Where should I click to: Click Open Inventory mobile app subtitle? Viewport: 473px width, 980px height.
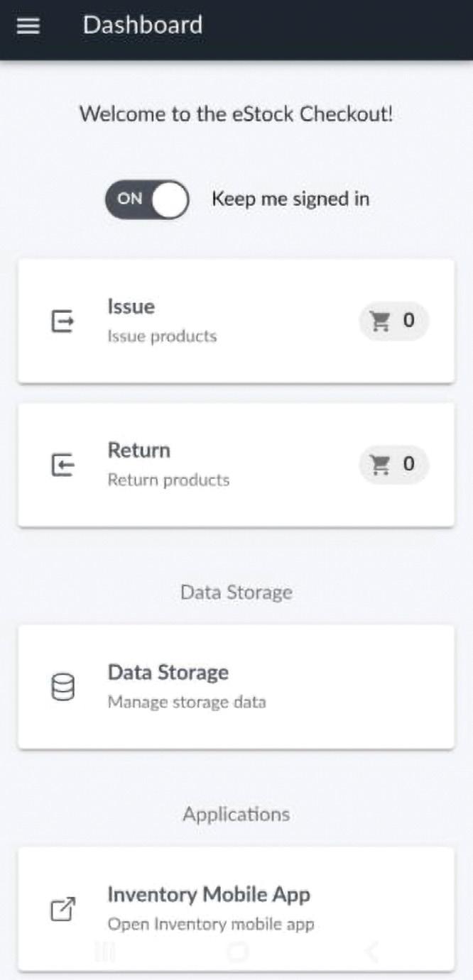tap(211, 925)
